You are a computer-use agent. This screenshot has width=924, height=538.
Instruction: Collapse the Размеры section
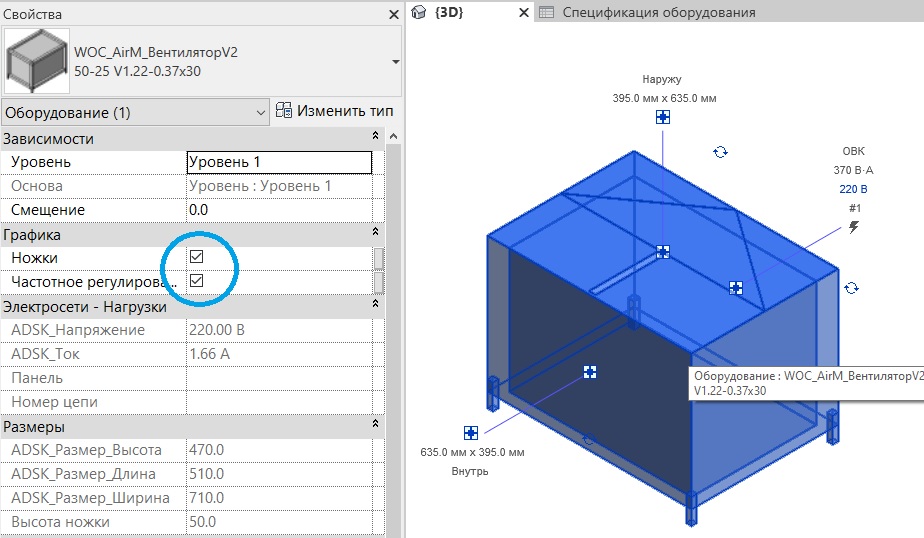(375, 426)
